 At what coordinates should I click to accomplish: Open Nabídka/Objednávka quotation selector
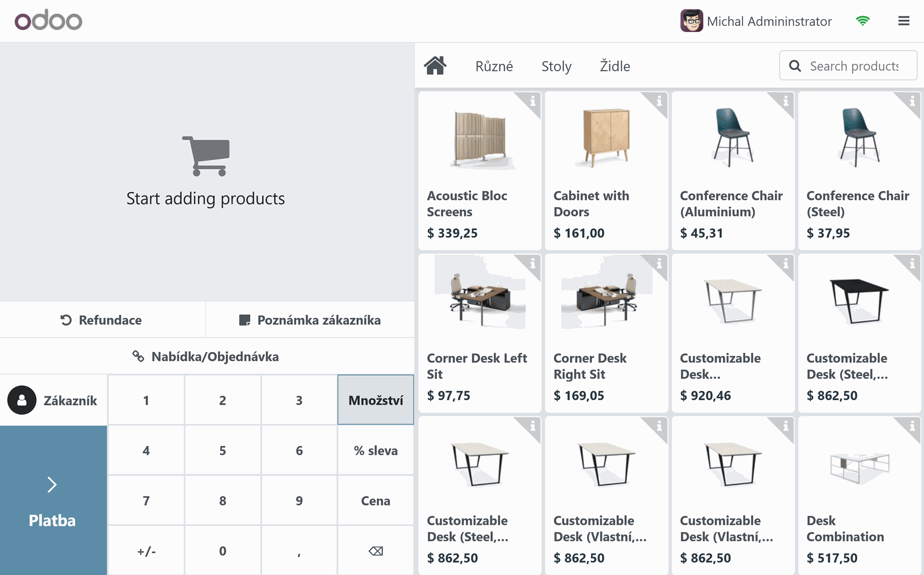pyautogui.click(x=206, y=357)
